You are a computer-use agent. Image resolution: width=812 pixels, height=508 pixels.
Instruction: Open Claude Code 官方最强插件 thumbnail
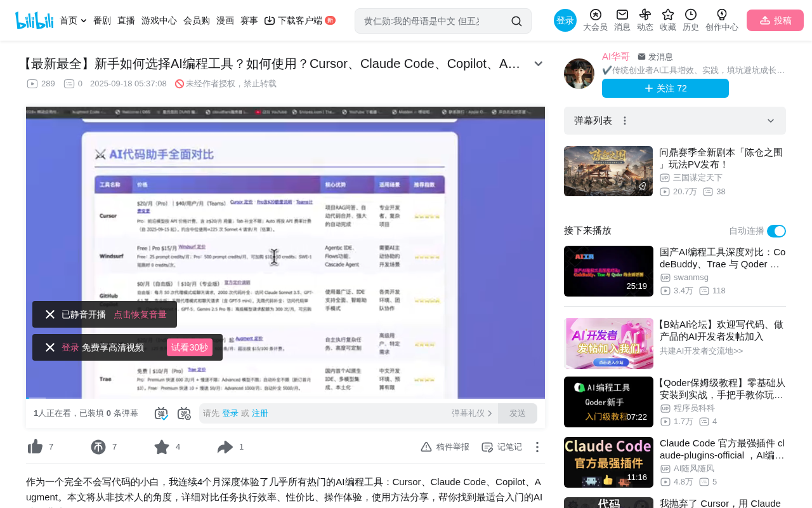(x=608, y=462)
